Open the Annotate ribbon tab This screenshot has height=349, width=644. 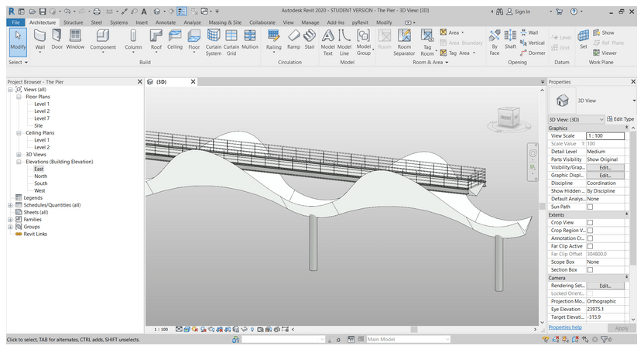(x=166, y=22)
